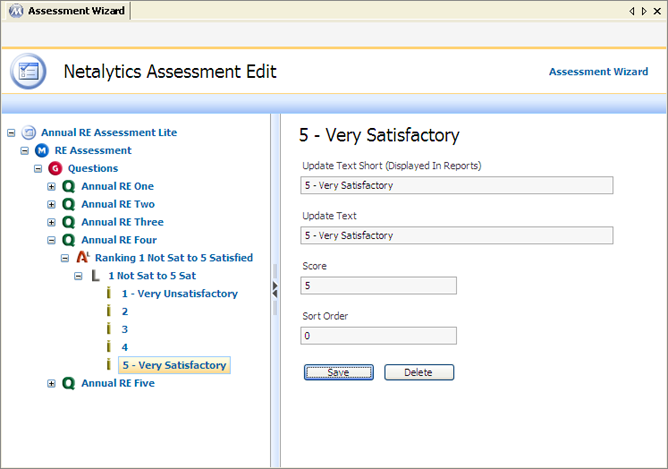
Task: Click the red G icon for Questions
Action: point(55,168)
